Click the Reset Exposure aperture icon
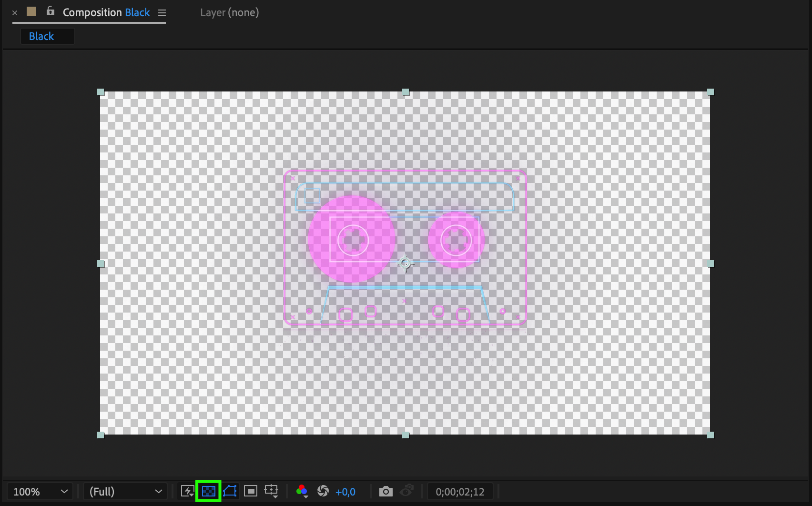Screen dimensions: 812x506 point(323,491)
